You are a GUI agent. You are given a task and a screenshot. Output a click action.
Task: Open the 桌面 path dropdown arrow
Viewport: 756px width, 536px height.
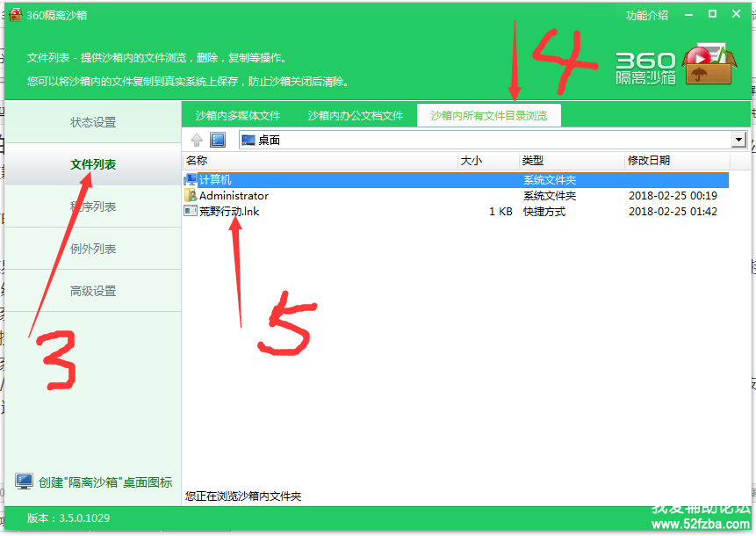click(x=738, y=140)
